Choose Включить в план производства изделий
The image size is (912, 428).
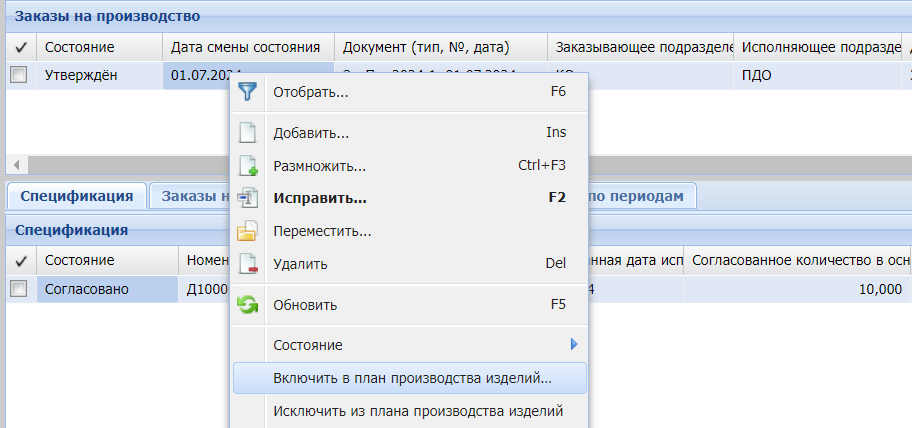pyautogui.click(x=411, y=379)
